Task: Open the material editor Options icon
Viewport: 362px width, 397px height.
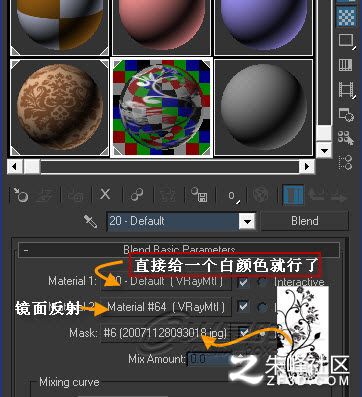Action: (346, 114)
